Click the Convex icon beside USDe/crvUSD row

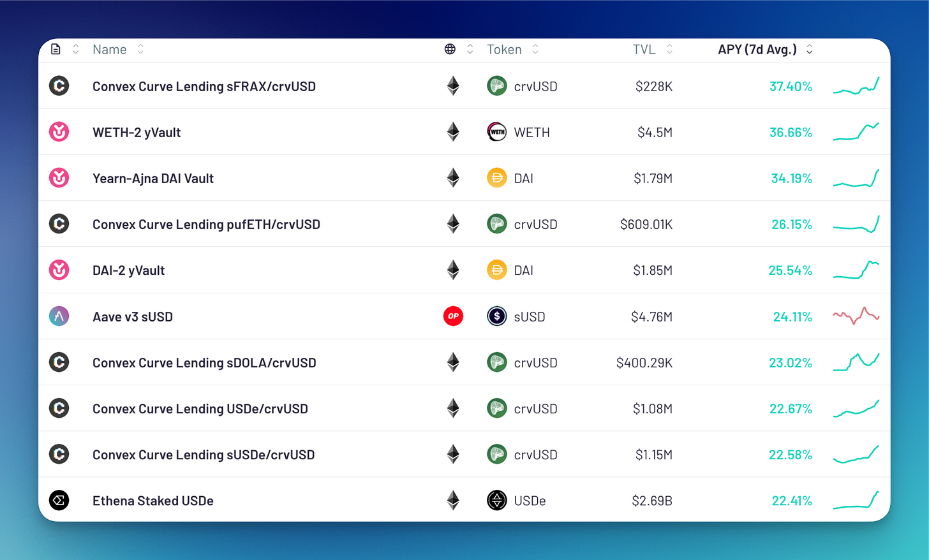tap(59, 408)
